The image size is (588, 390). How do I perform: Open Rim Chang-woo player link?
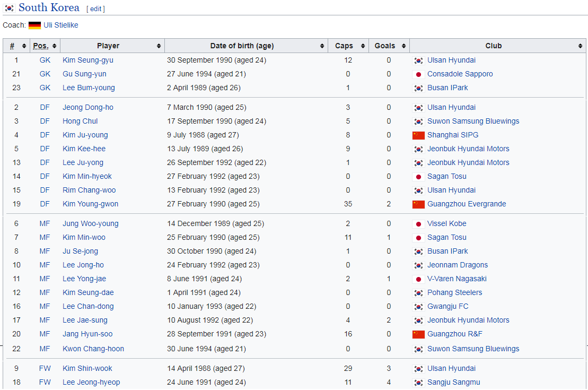(x=89, y=190)
